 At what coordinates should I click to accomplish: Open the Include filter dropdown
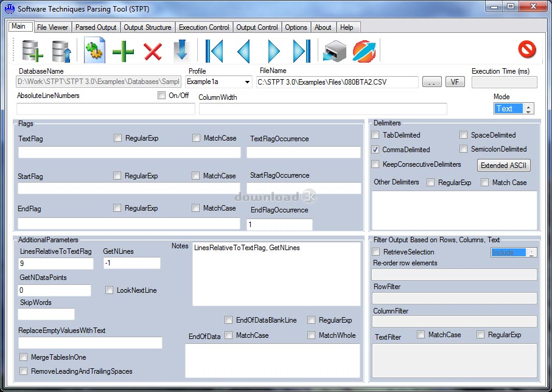click(514, 252)
